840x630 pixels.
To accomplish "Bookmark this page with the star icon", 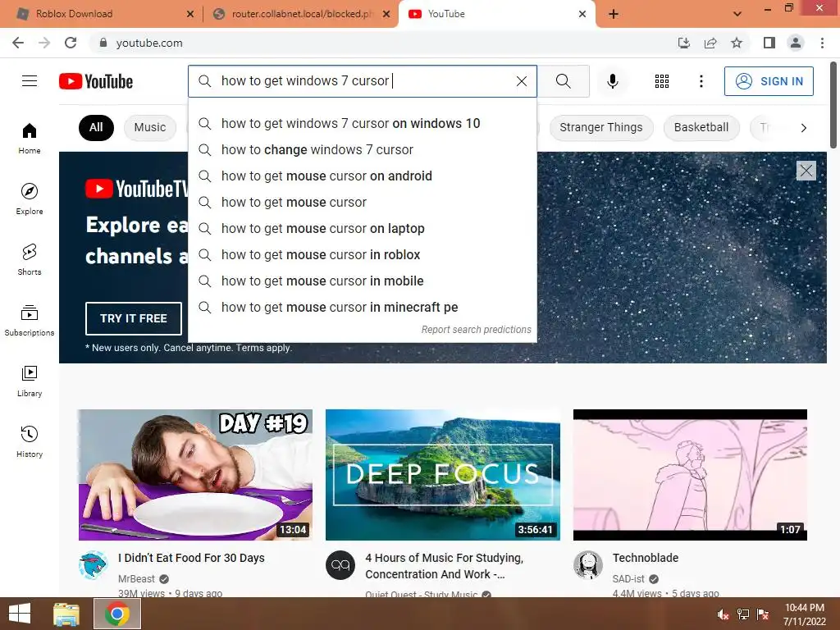I will point(737,43).
